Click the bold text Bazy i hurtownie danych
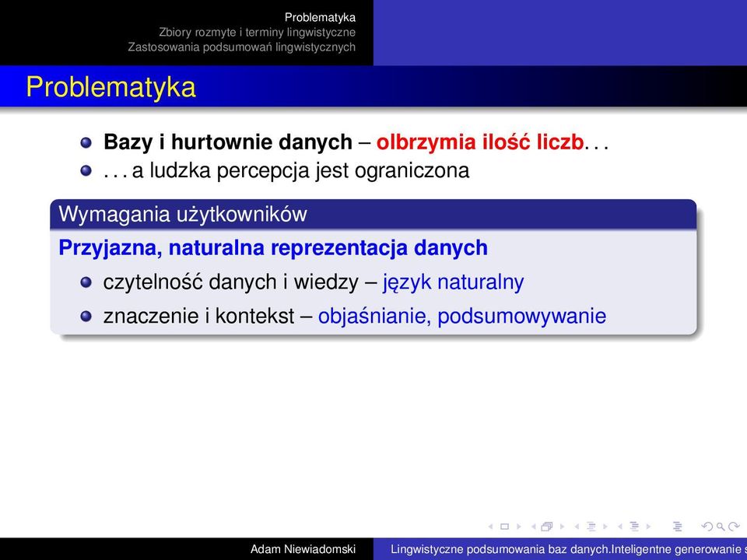Screen dimensions: 747x560 [228, 142]
